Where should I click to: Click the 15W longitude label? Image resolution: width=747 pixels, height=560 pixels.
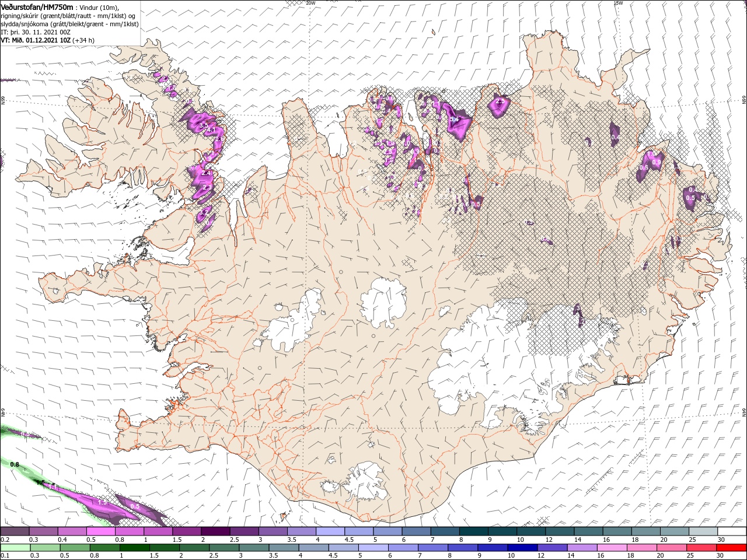tap(618, 2)
